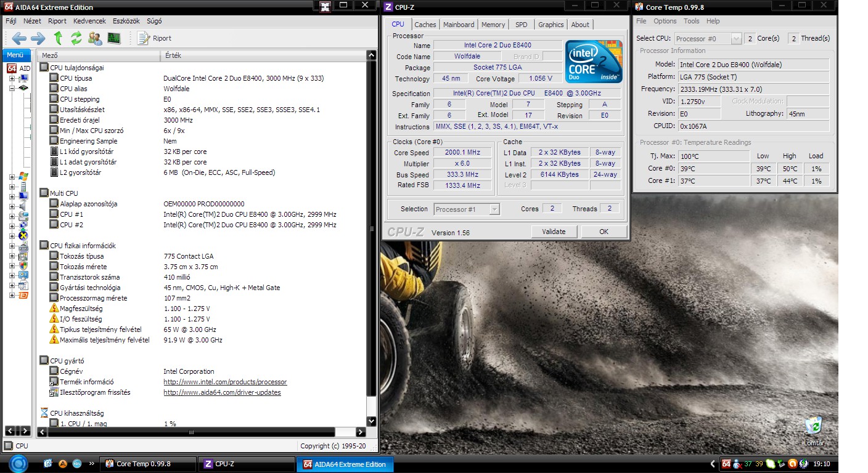Screen dimensions: 868x473
Task: Click the taskbar clock showing 19:10
Action: tap(822, 464)
